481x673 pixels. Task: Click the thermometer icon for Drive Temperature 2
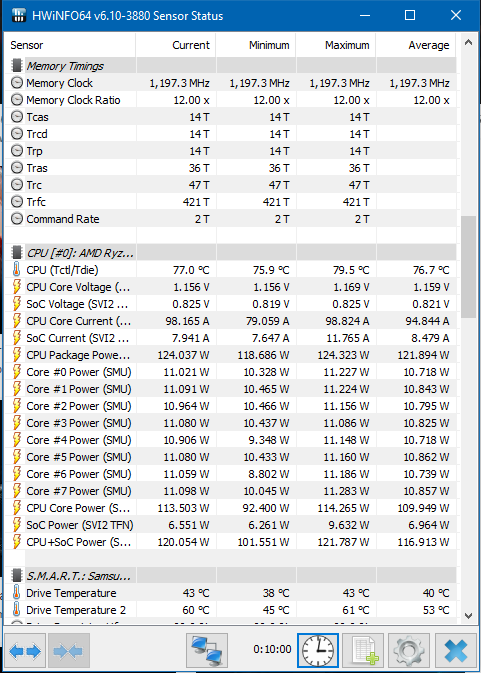(x=16, y=609)
